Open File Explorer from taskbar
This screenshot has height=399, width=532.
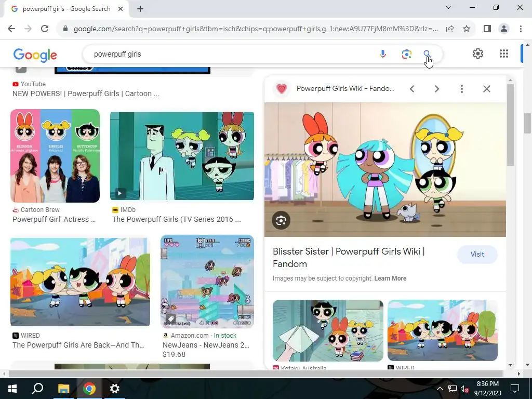[63, 389]
